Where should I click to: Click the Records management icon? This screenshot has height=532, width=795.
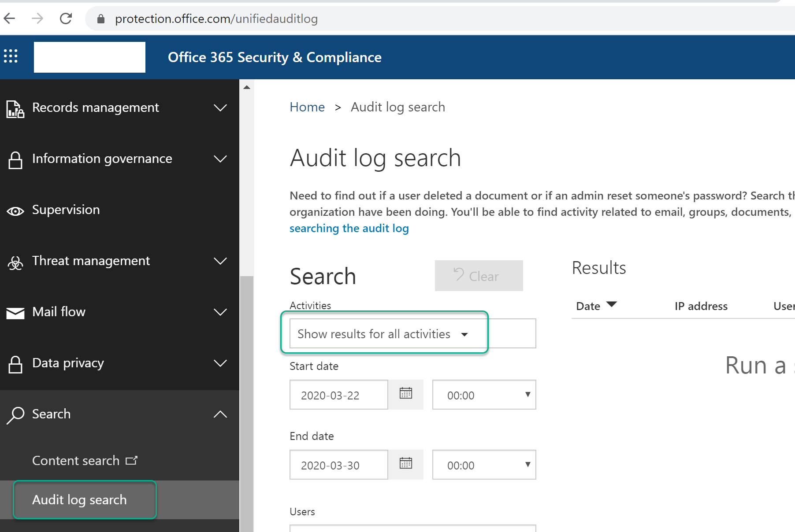(15, 108)
